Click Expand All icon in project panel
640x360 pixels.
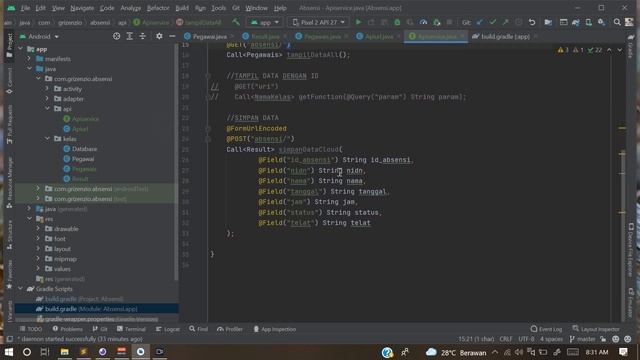(x=129, y=36)
